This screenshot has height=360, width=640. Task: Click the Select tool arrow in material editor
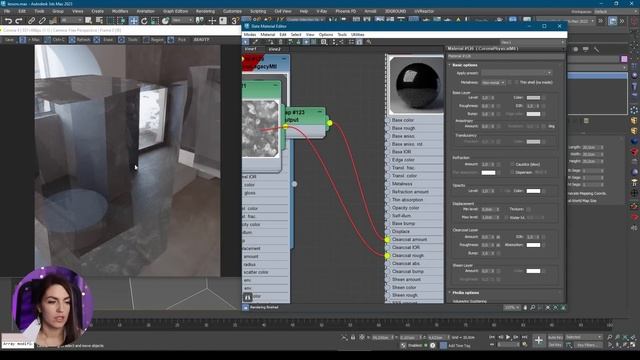[x=245, y=42]
